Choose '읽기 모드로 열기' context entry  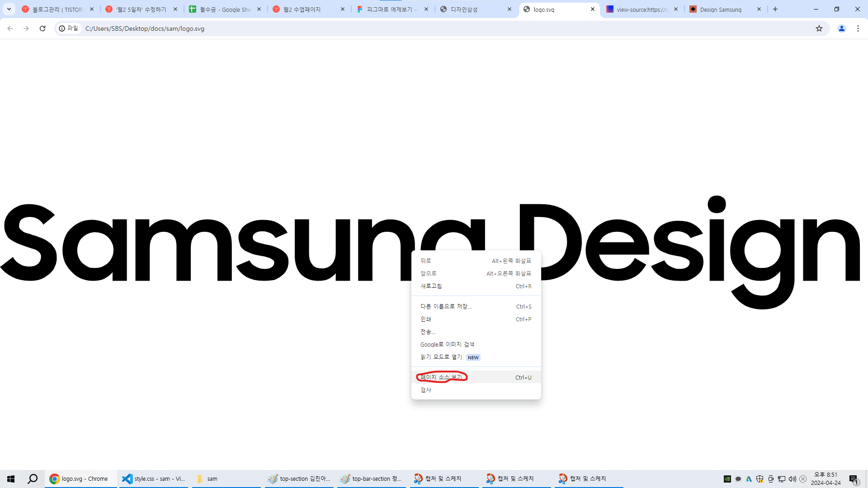(x=441, y=357)
